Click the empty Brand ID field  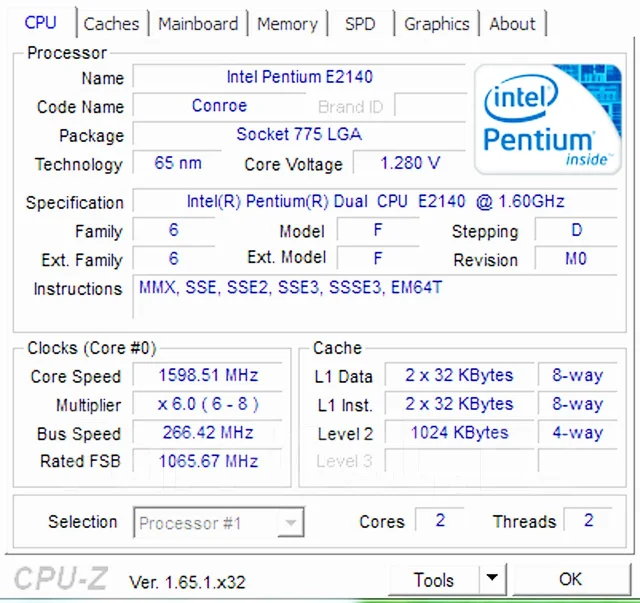[431, 106]
